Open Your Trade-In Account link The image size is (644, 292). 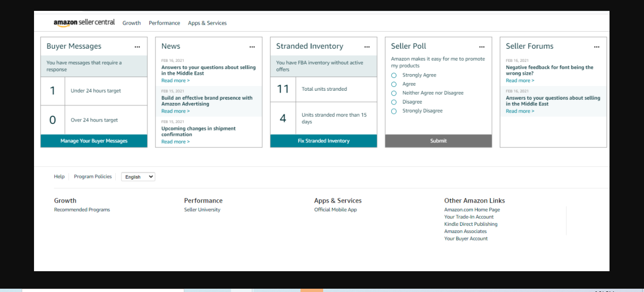point(469,217)
